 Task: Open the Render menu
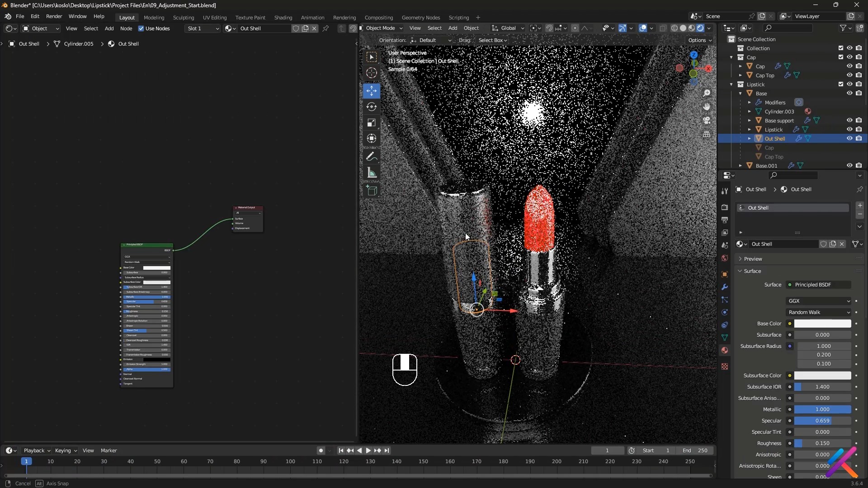point(54,16)
